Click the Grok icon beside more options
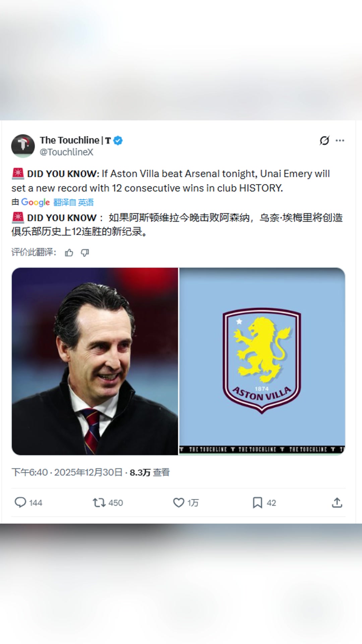Image resolution: width=362 pixels, height=644 pixels. pos(324,141)
